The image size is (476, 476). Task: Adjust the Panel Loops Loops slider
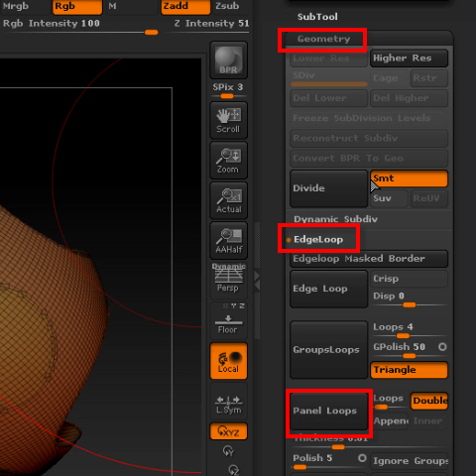pyautogui.click(x=389, y=402)
